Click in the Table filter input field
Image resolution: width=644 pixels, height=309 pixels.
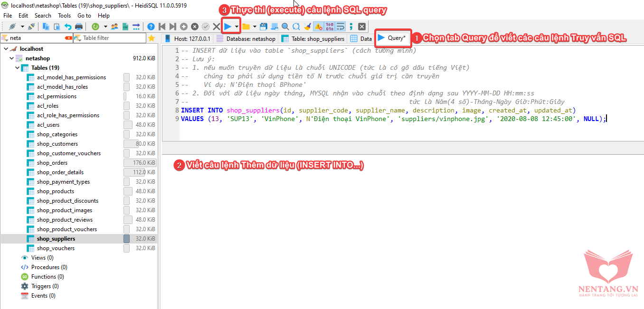(x=112, y=38)
